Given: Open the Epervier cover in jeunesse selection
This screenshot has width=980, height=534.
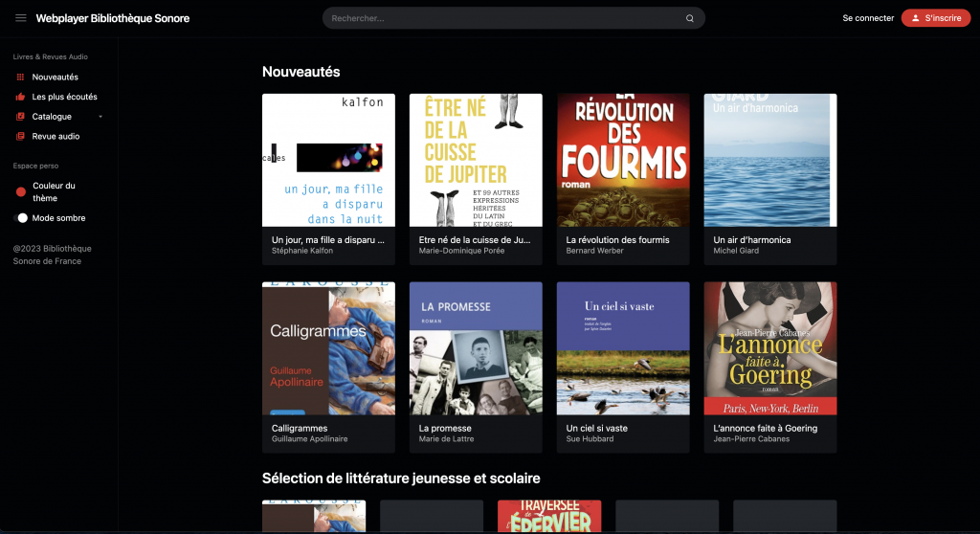Looking at the screenshot, I should click(549, 516).
